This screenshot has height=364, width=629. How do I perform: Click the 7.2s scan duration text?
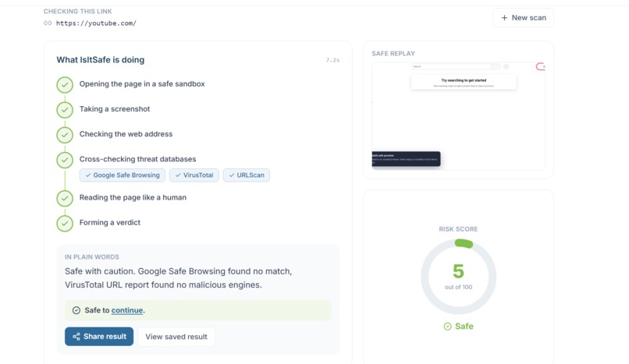pos(332,60)
